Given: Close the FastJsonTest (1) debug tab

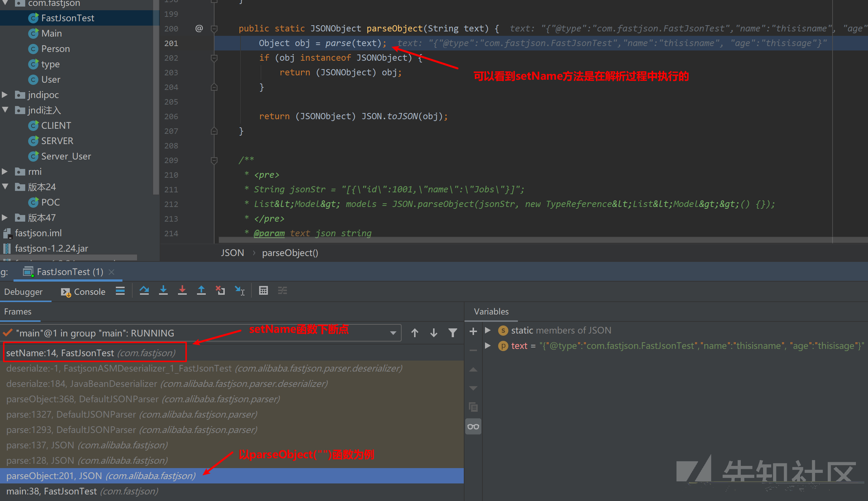Looking at the screenshot, I should click(x=112, y=272).
